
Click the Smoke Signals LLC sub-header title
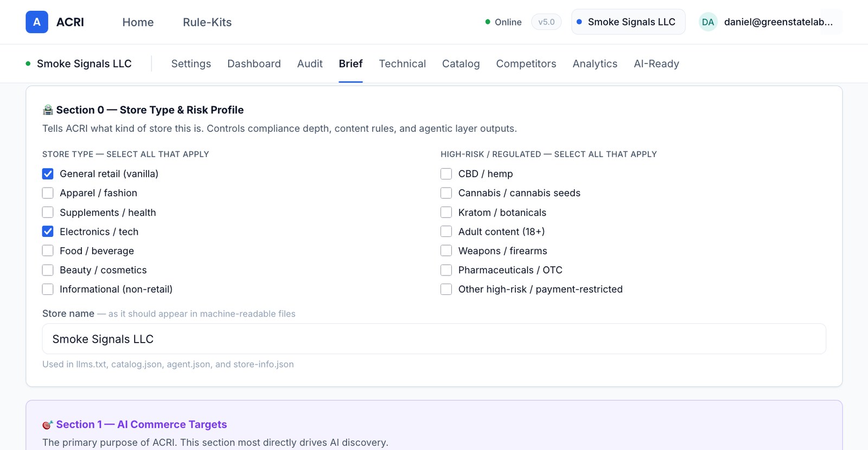click(84, 64)
